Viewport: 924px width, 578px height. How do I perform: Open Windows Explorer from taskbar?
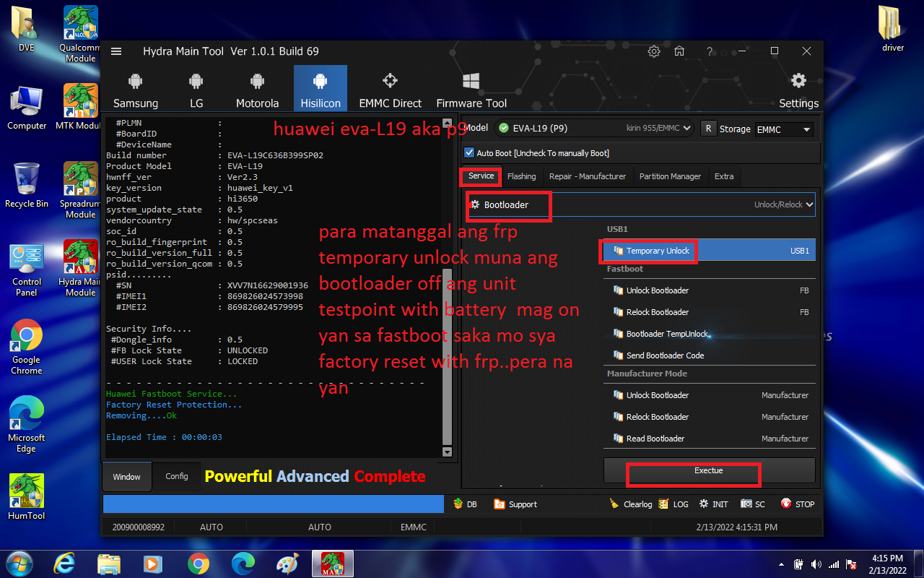coord(108,563)
